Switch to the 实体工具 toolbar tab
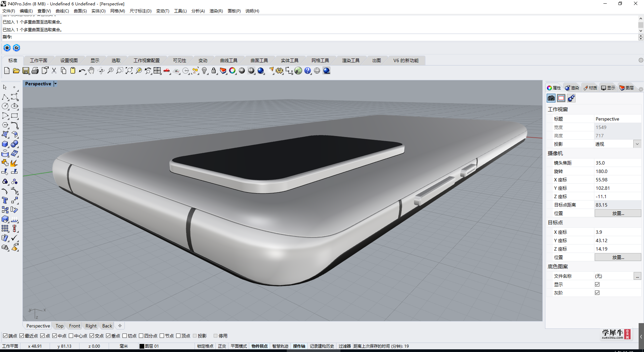 (x=290, y=60)
